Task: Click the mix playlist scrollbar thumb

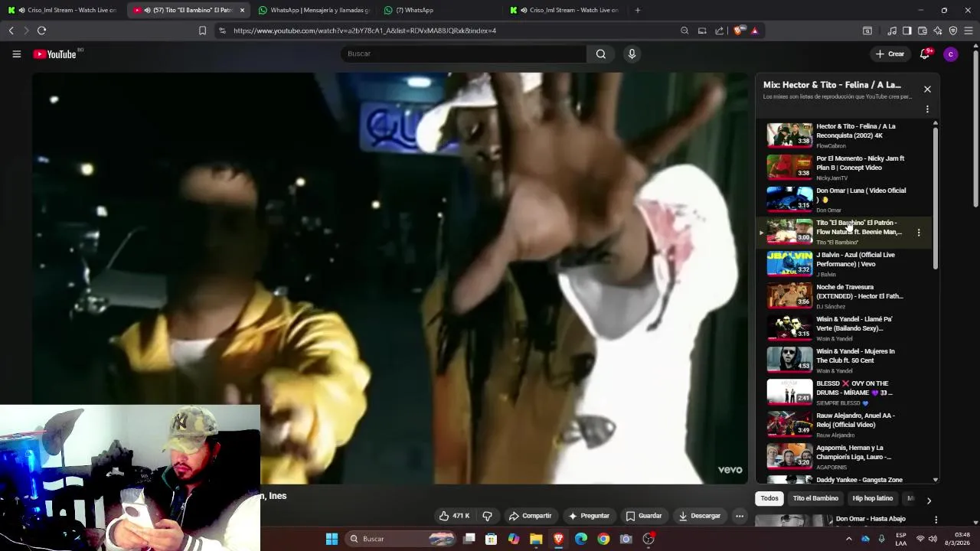Action: point(935,197)
